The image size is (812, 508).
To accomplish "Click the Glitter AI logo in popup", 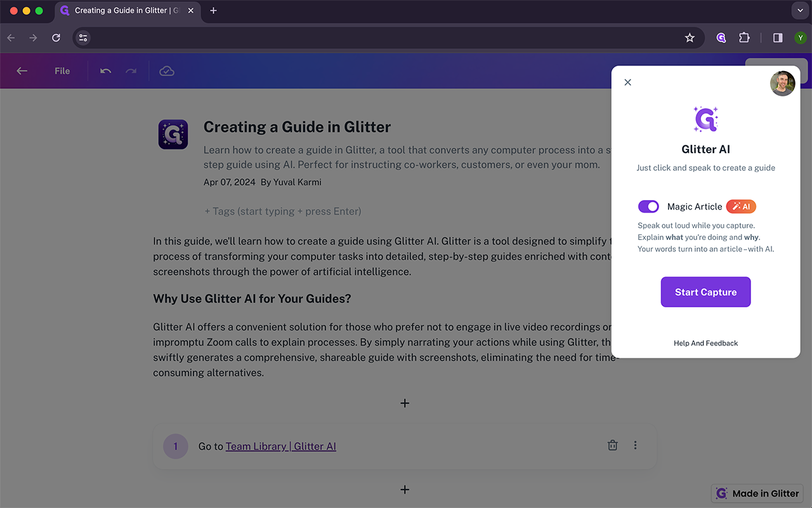I will click(705, 119).
